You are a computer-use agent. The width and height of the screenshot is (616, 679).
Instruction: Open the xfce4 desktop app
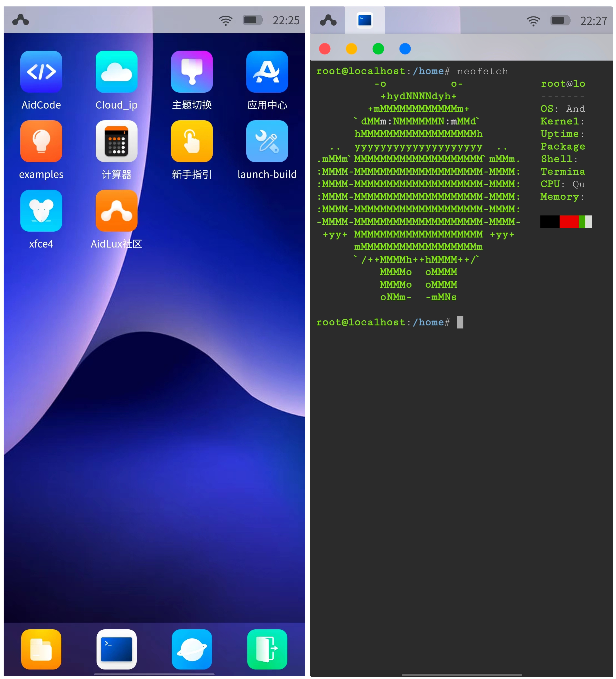point(41,210)
